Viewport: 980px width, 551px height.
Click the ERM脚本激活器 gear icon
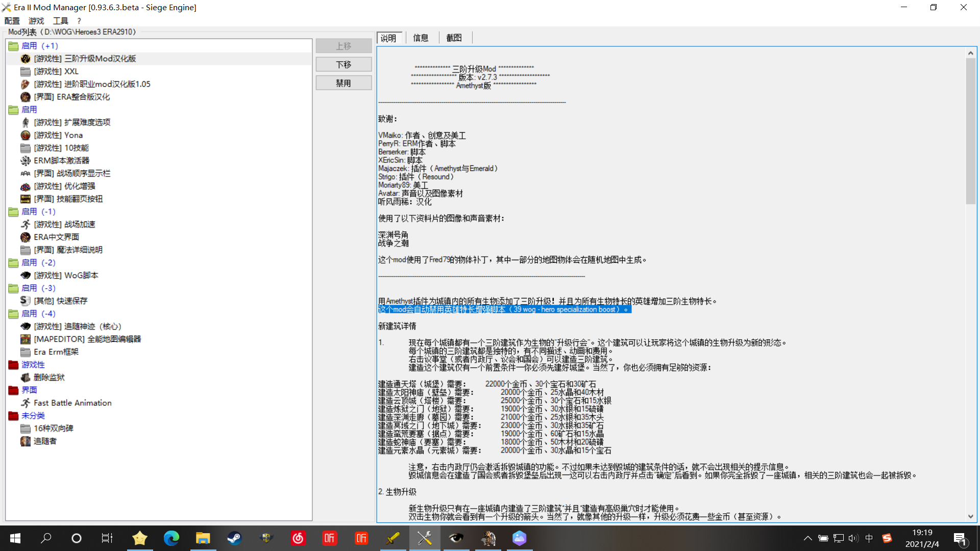(25, 161)
